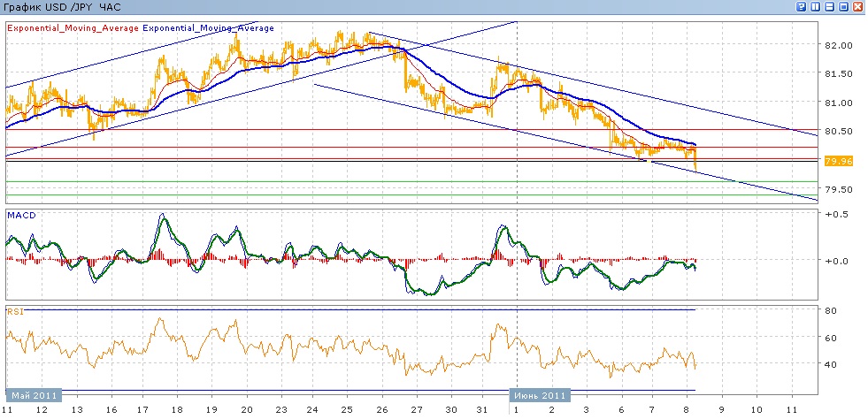The image size is (868, 419).
Task: Click date 17 on the time axis
Action: 142,410
